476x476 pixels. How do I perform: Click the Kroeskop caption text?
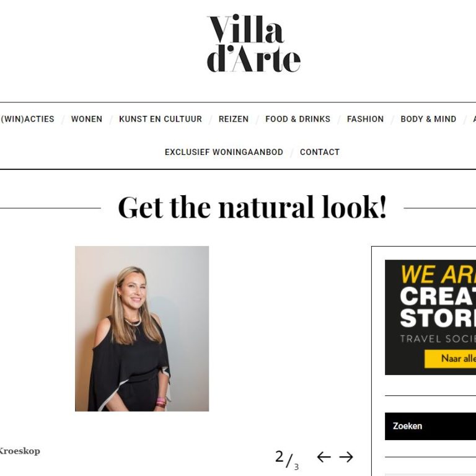20,451
